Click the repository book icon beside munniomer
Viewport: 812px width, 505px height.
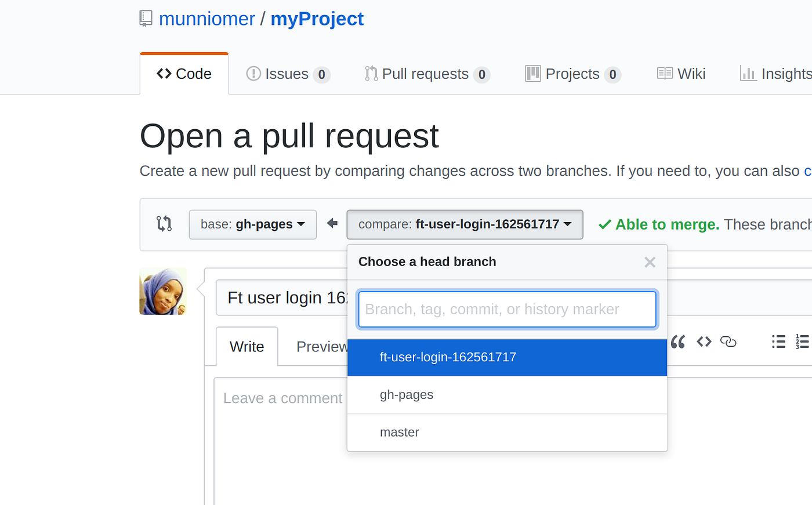pos(145,18)
